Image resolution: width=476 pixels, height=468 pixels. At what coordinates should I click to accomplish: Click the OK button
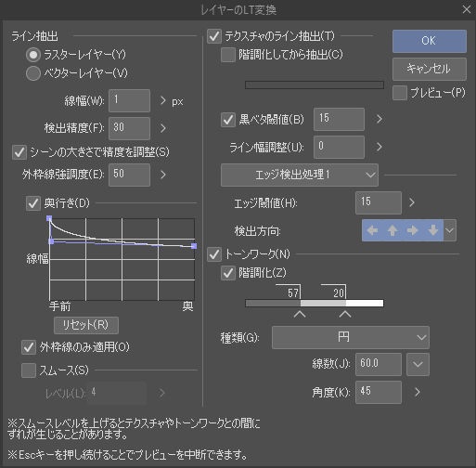(430, 41)
